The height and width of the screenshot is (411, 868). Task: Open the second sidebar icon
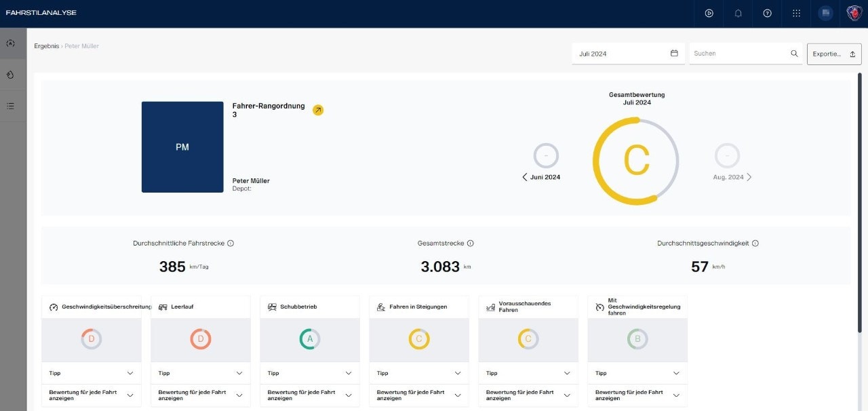(10, 75)
